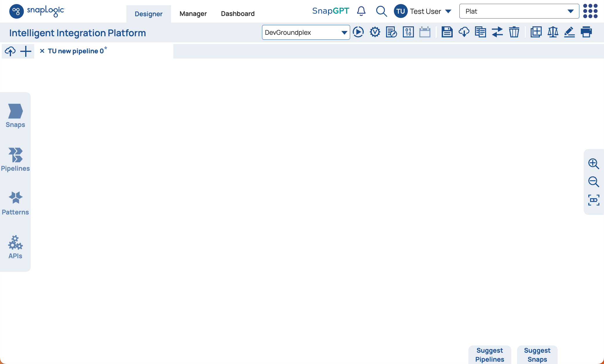Viewport: 604px width, 364px height.
Task: Zoom out of the canvas
Action: coord(593,182)
